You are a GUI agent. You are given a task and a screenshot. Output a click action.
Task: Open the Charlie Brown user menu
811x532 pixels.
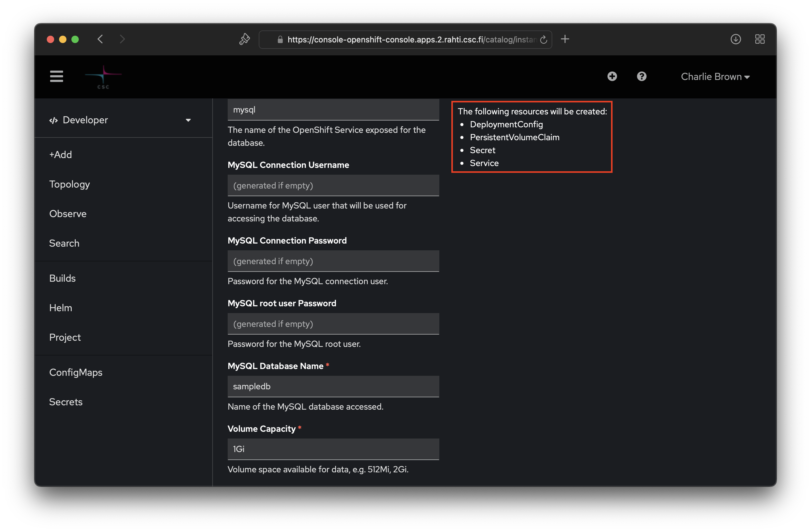[x=715, y=77]
